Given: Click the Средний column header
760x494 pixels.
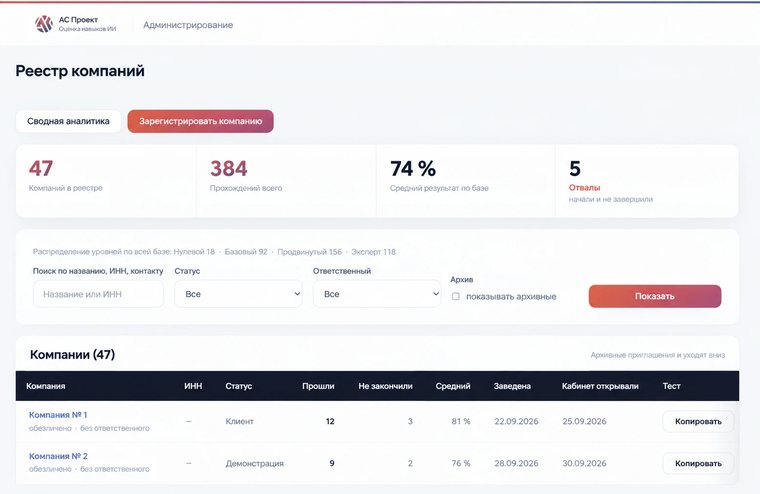Looking at the screenshot, I should coord(453,386).
